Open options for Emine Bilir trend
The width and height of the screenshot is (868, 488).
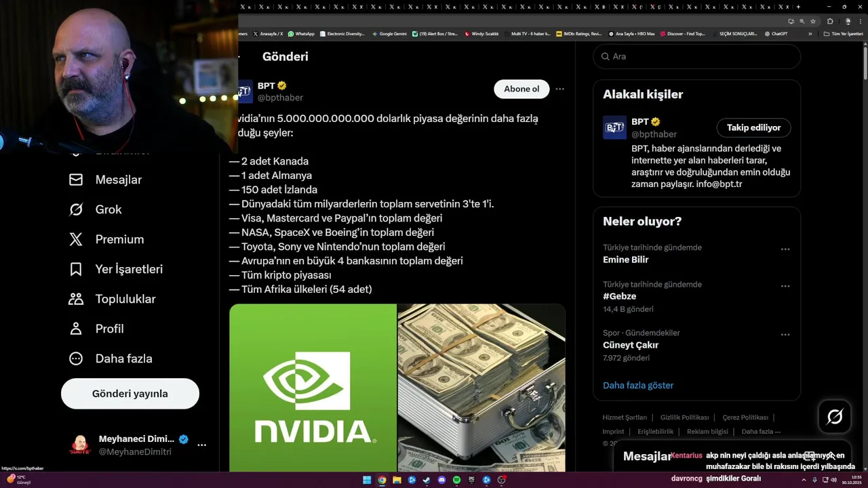click(x=785, y=249)
